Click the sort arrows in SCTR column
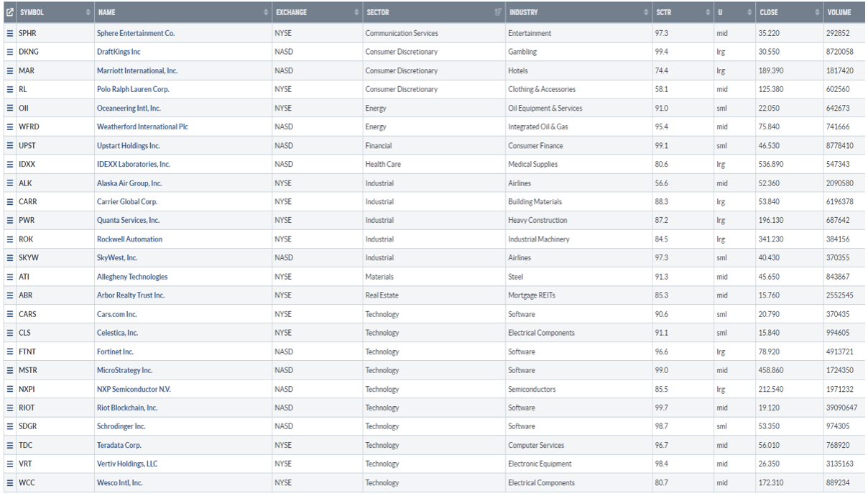 pyautogui.click(x=708, y=12)
